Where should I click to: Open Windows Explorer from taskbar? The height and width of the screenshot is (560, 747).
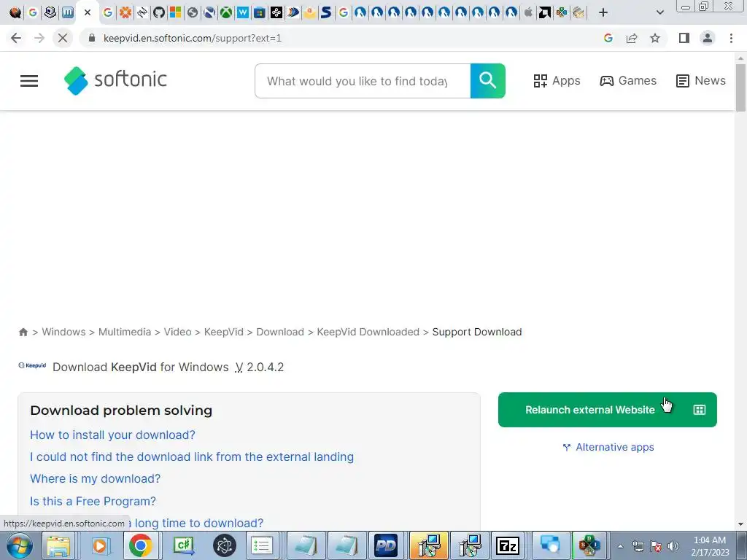click(58, 545)
